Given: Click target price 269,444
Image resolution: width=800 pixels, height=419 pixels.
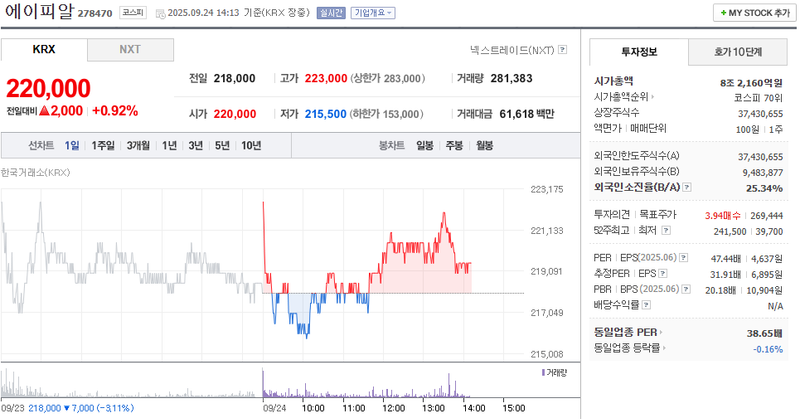Looking at the screenshot, I should (767, 215).
